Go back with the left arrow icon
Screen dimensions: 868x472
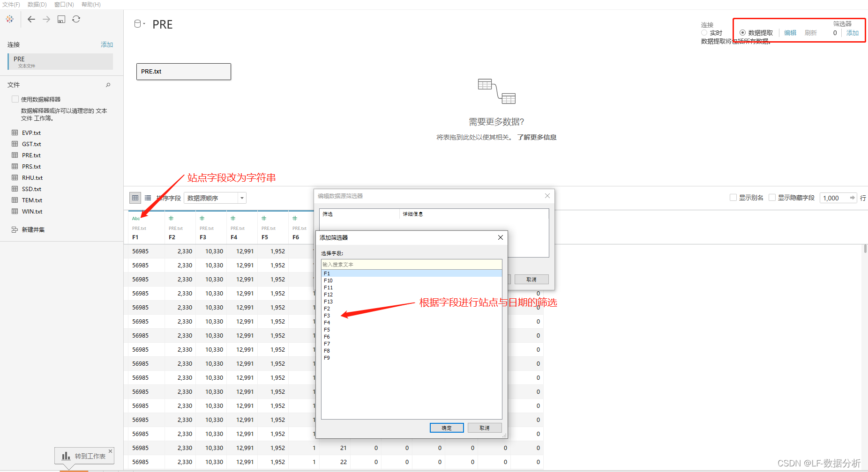coord(31,19)
